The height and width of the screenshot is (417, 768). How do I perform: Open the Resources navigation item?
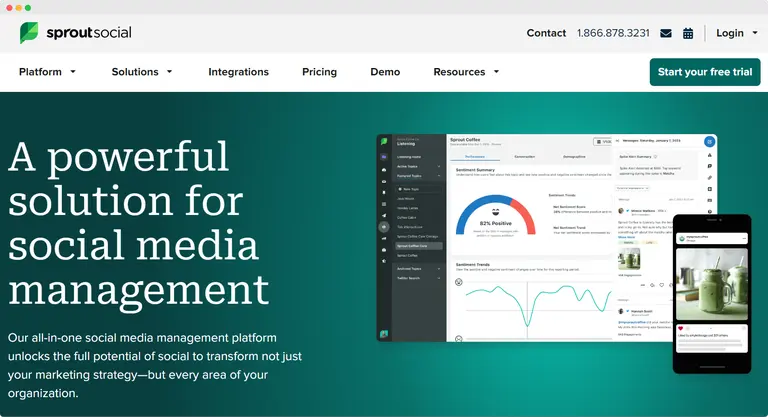(x=459, y=72)
